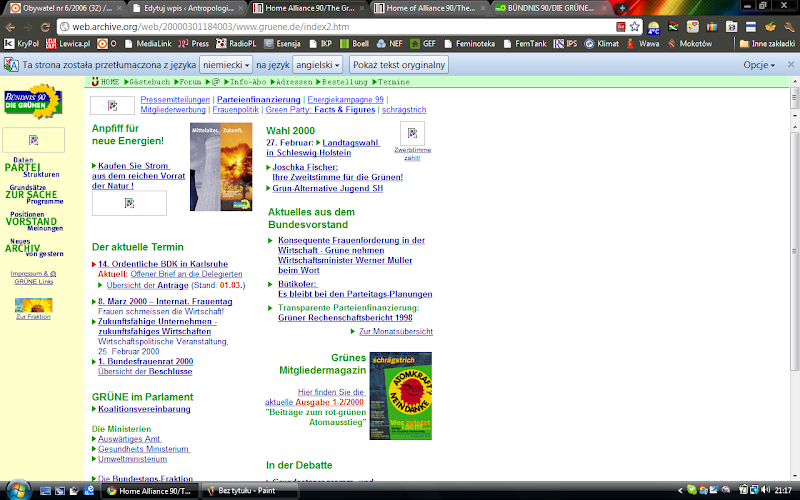The width and height of the screenshot is (800, 500).
Task: Click the South African flag extension icon
Action: (673, 27)
